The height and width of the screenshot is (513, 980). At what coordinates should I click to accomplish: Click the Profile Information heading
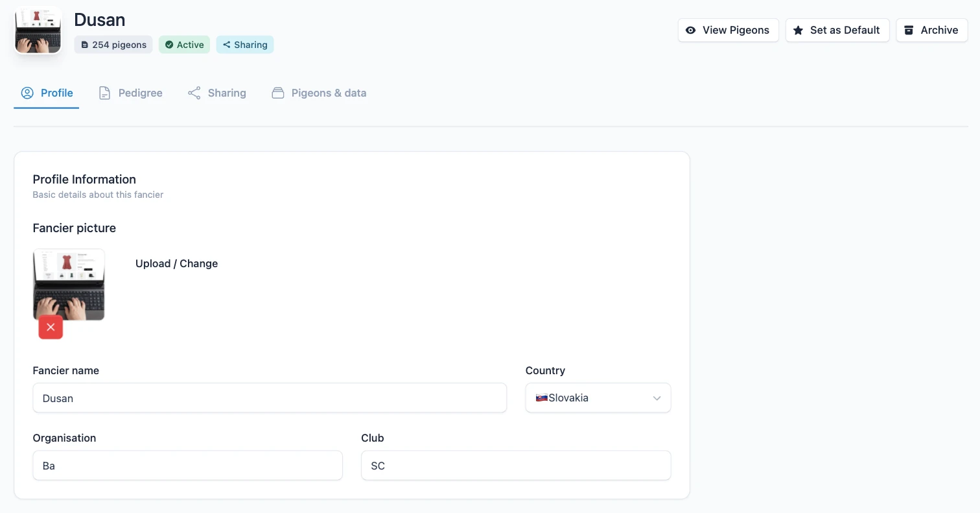[84, 179]
